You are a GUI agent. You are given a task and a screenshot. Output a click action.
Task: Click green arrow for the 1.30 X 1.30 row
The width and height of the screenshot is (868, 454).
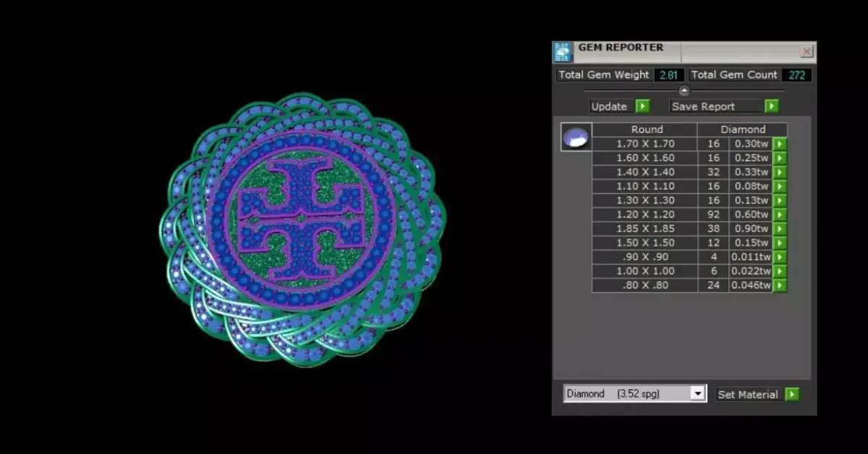click(x=779, y=200)
